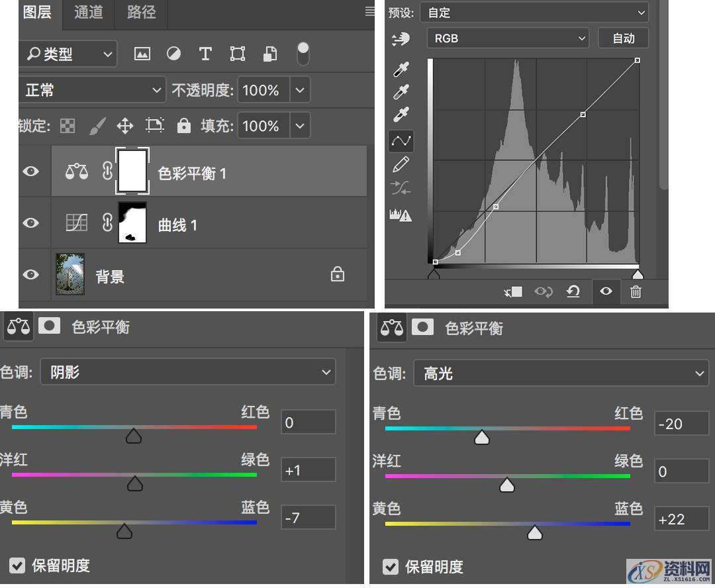Click the view previous state control in Curves panel
715x588 pixels.
coord(543,291)
